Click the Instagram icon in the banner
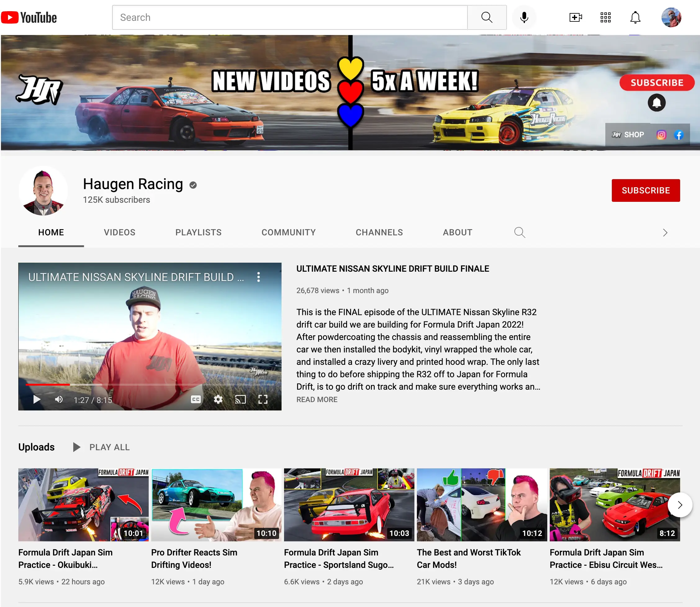The width and height of the screenshot is (700, 607). (x=661, y=135)
